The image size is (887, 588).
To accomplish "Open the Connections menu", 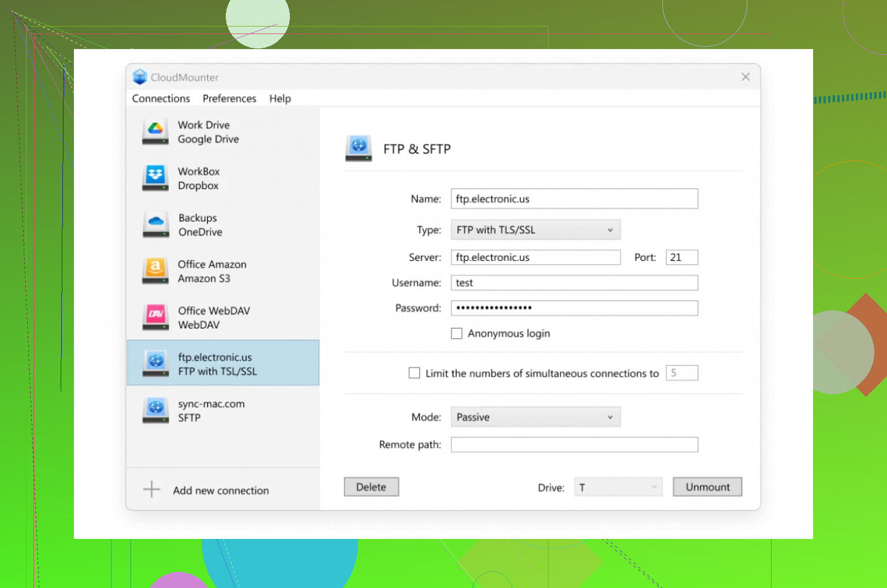I will click(x=161, y=99).
